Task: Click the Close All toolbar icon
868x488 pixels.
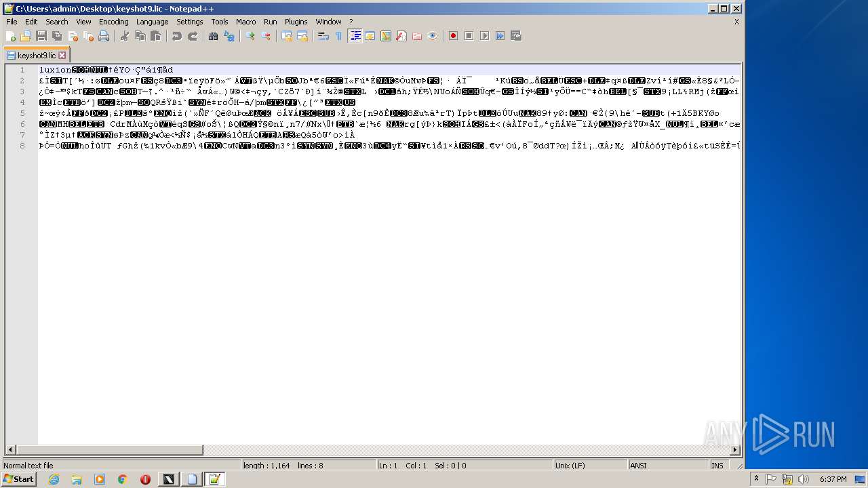Action: pos(88,36)
